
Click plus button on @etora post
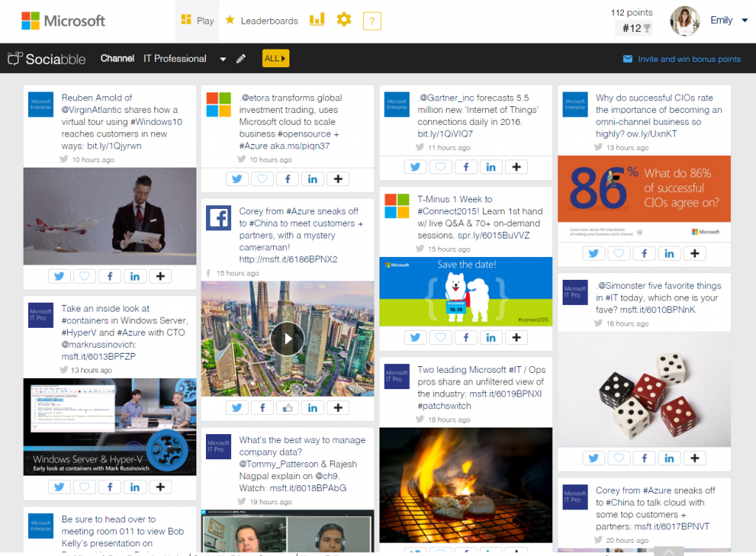click(338, 179)
